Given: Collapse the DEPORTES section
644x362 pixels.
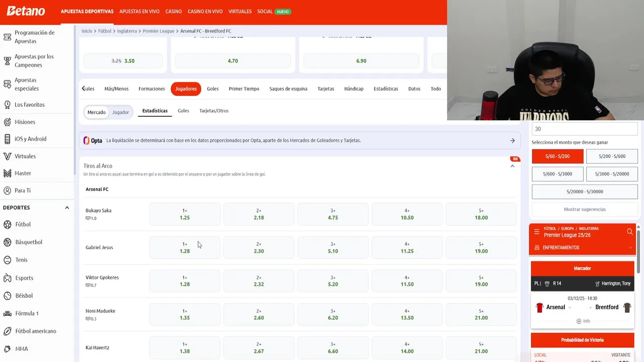Looking at the screenshot, I should (67, 208).
